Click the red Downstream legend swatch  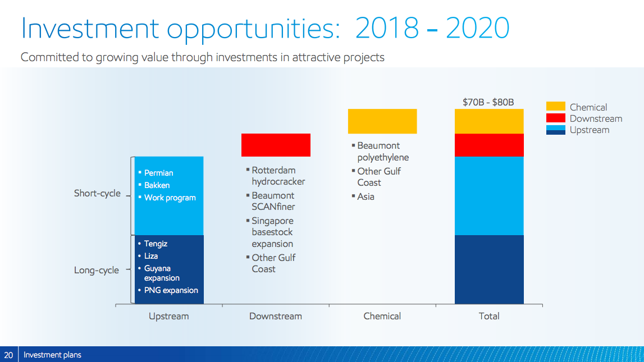click(x=555, y=118)
